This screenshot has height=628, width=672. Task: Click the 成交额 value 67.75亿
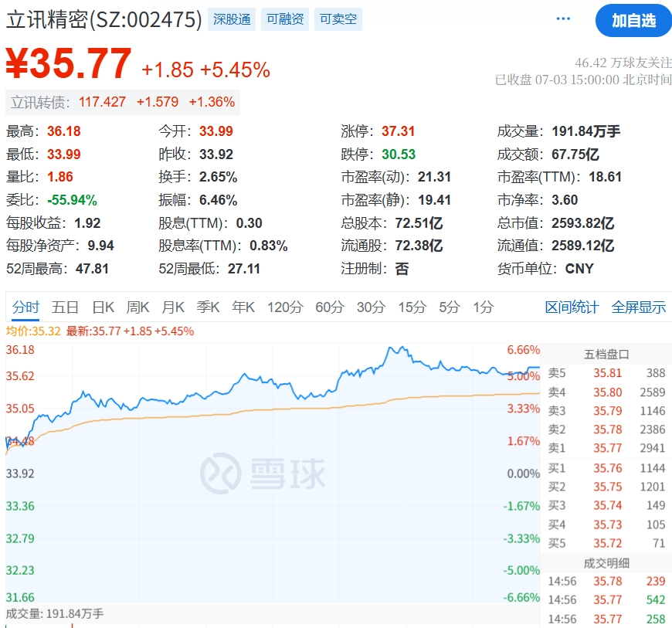(x=575, y=154)
